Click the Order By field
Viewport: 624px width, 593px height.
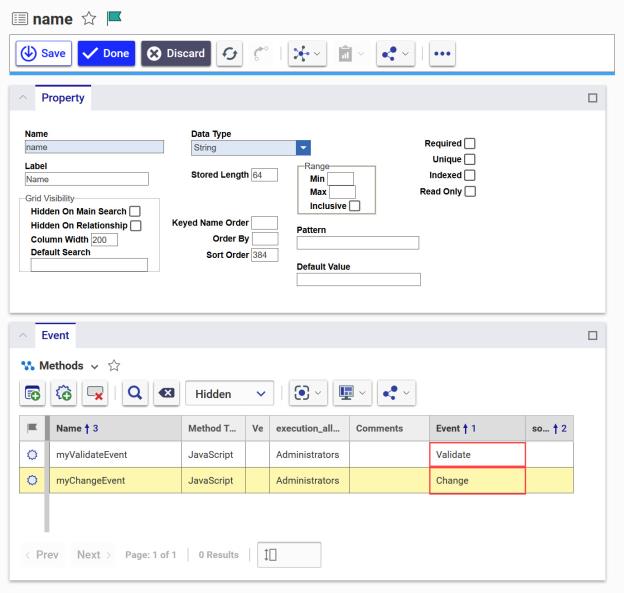[x=265, y=239]
